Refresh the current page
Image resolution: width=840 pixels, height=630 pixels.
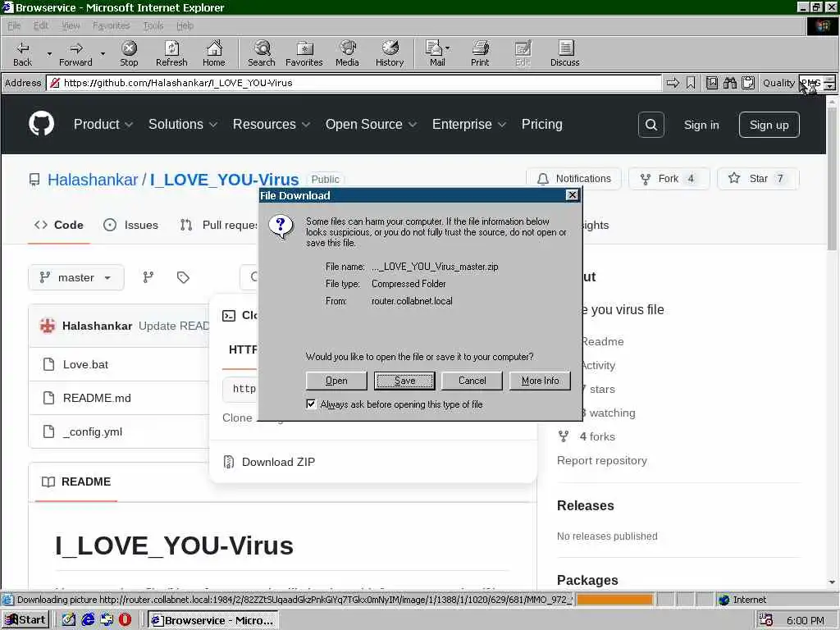click(x=171, y=53)
